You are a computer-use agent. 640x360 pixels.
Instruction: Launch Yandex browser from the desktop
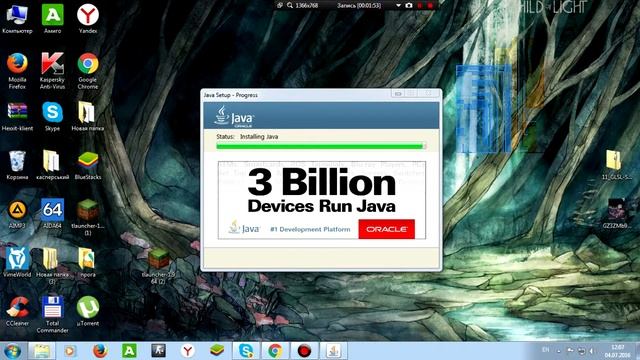point(88,19)
